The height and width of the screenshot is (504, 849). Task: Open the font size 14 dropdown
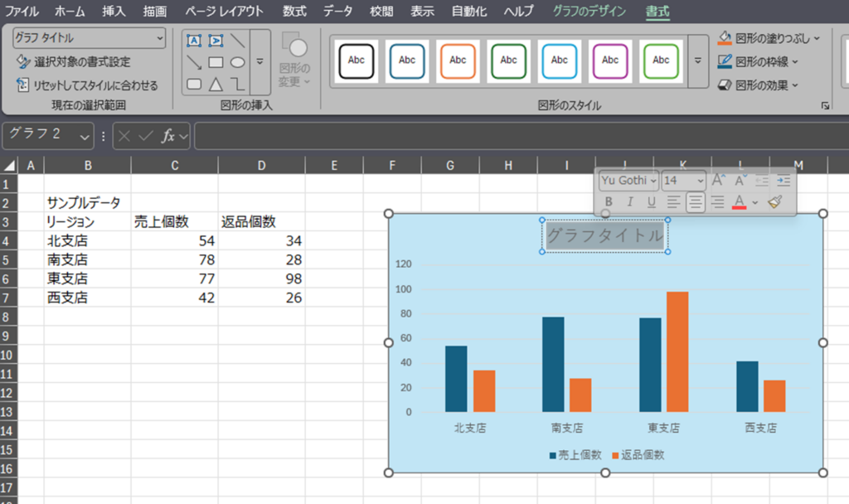[699, 180]
